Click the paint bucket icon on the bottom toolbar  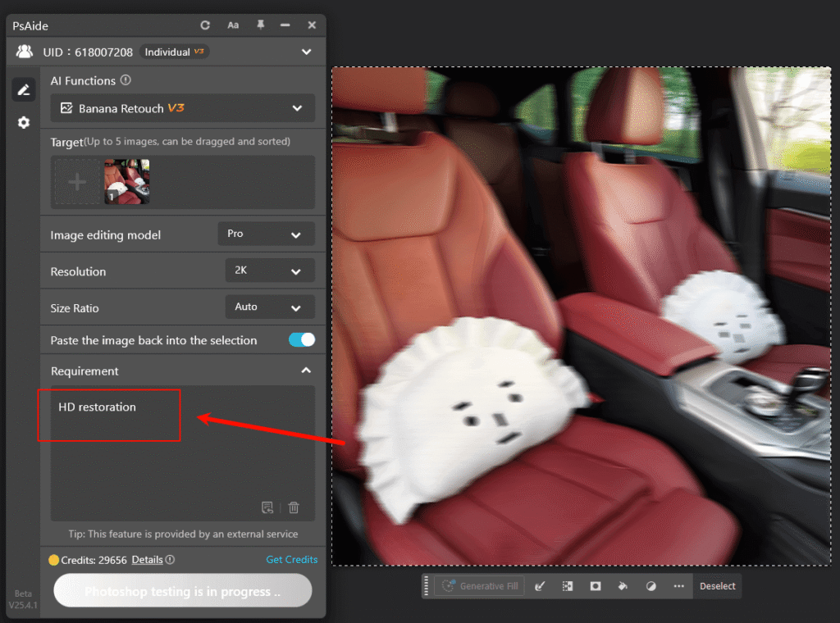pyautogui.click(x=623, y=585)
